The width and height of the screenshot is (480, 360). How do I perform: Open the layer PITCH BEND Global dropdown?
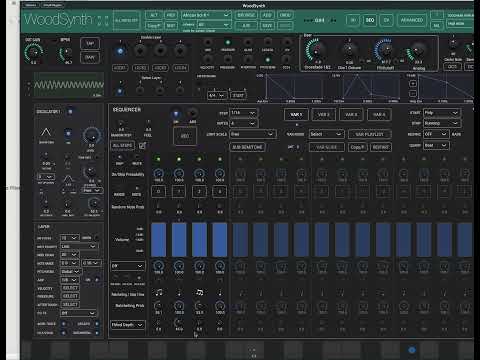point(70,271)
